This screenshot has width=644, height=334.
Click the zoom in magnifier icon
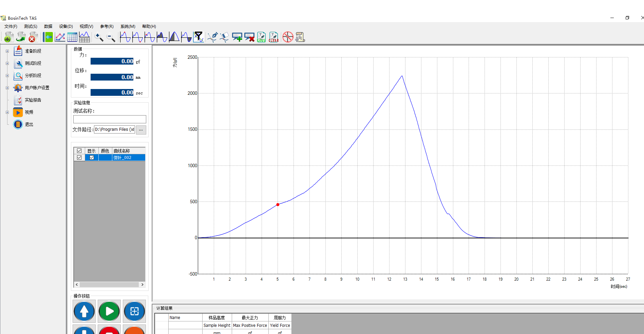(99, 37)
